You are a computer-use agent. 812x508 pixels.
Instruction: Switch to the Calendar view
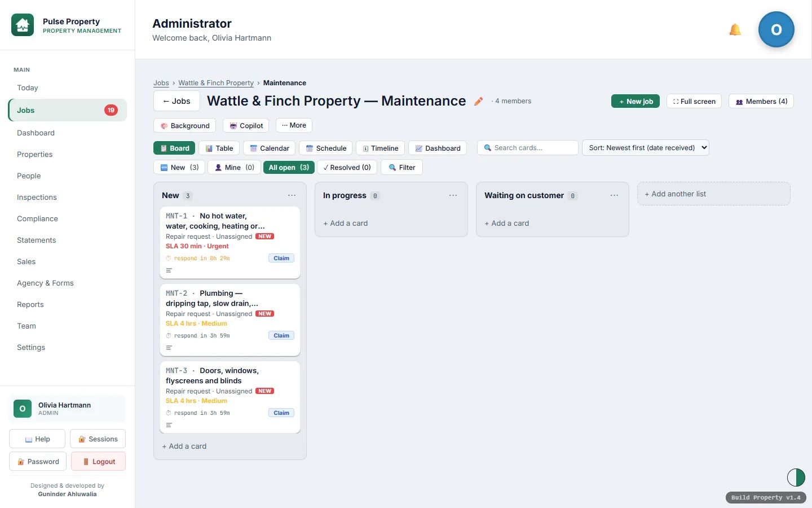click(x=269, y=148)
